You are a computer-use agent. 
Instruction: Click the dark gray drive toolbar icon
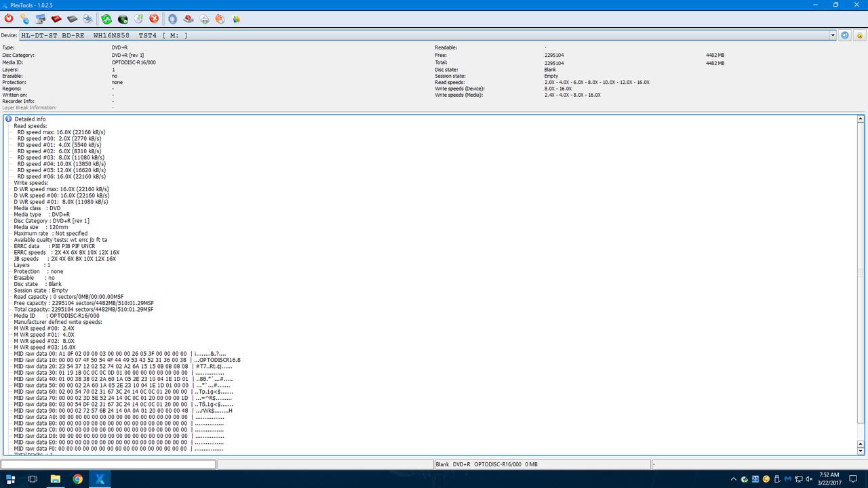[72, 19]
